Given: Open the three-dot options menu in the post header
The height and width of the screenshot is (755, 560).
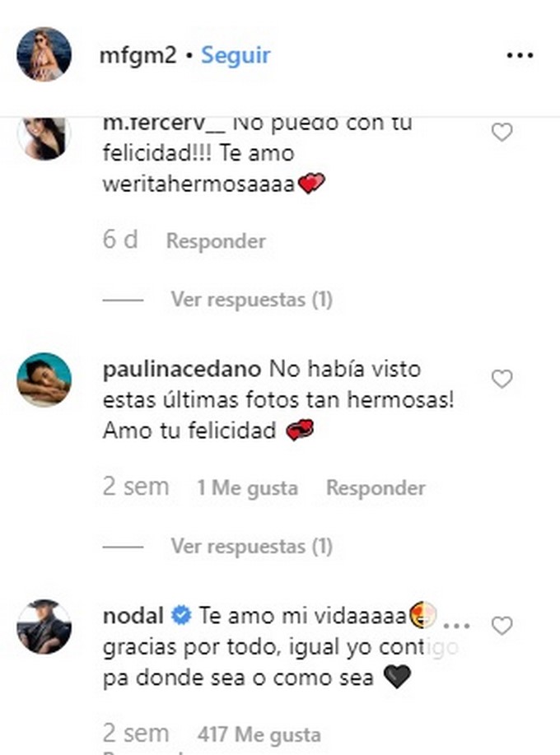Looking at the screenshot, I should coord(520,55).
